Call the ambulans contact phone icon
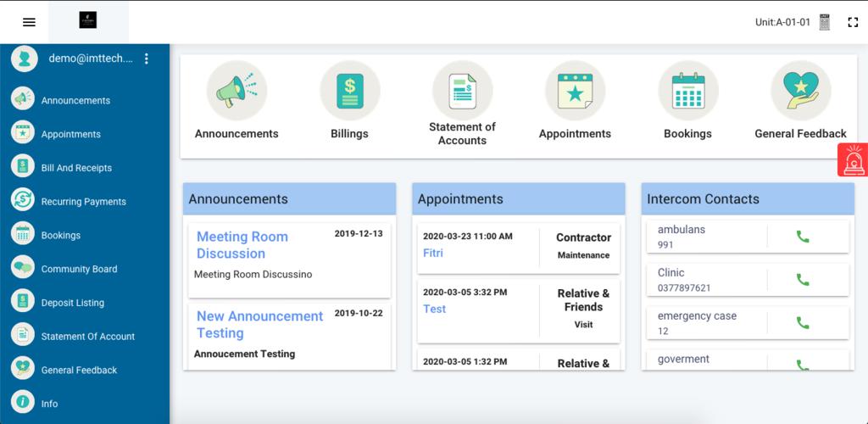 coord(803,237)
